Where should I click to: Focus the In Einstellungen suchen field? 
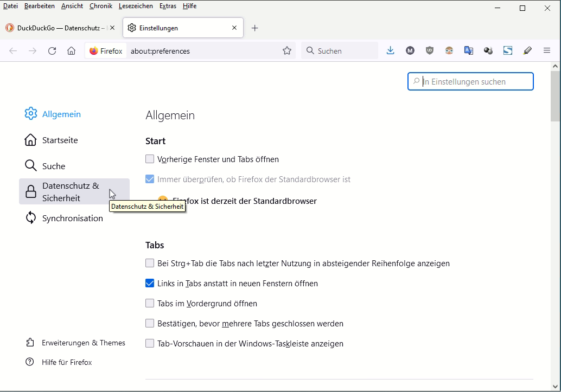tap(470, 81)
